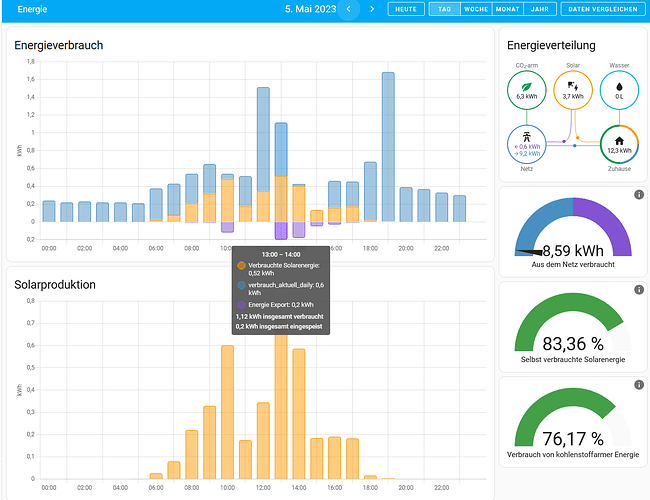Click the Zuhause house icon circle
The image size is (650, 500).
tap(619, 145)
